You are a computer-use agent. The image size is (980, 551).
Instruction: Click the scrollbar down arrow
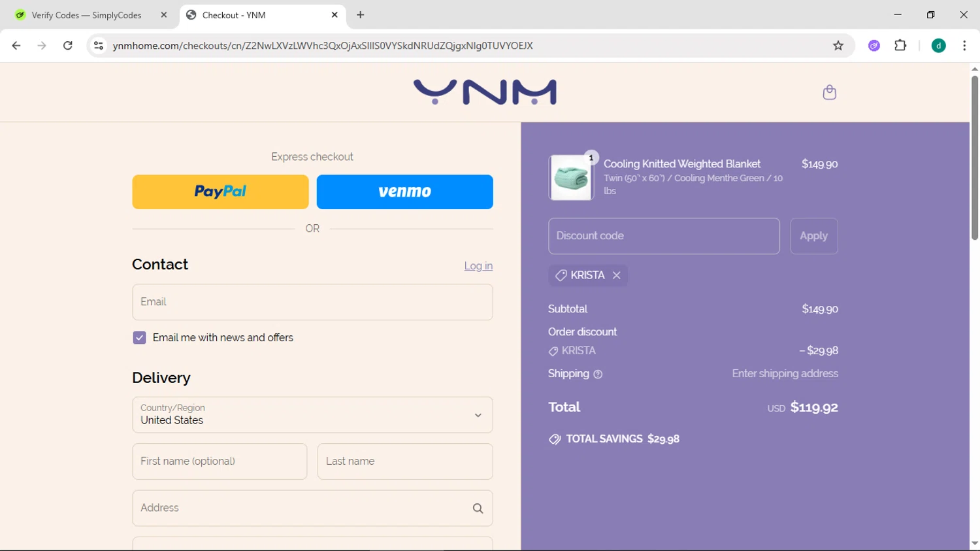click(x=975, y=544)
